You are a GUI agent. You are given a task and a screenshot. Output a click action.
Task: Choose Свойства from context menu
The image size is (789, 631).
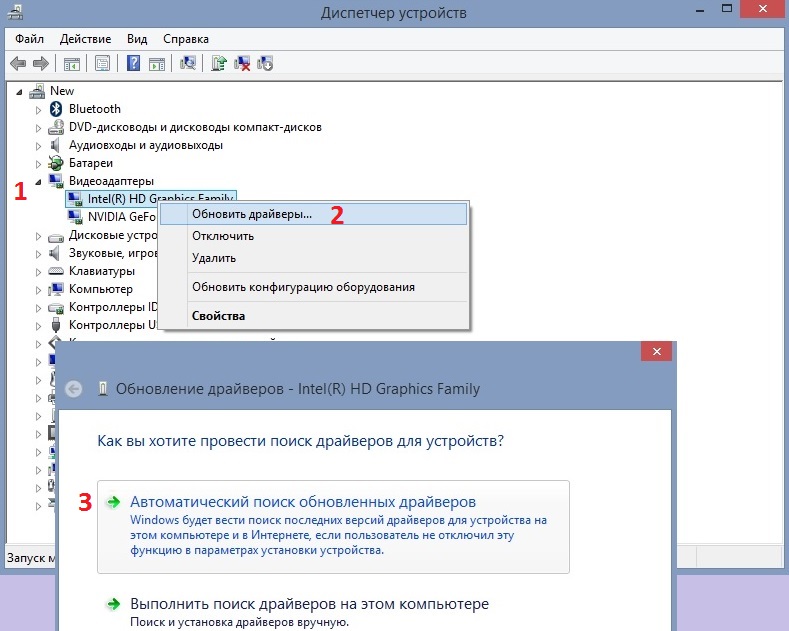click(x=313, y=316)
